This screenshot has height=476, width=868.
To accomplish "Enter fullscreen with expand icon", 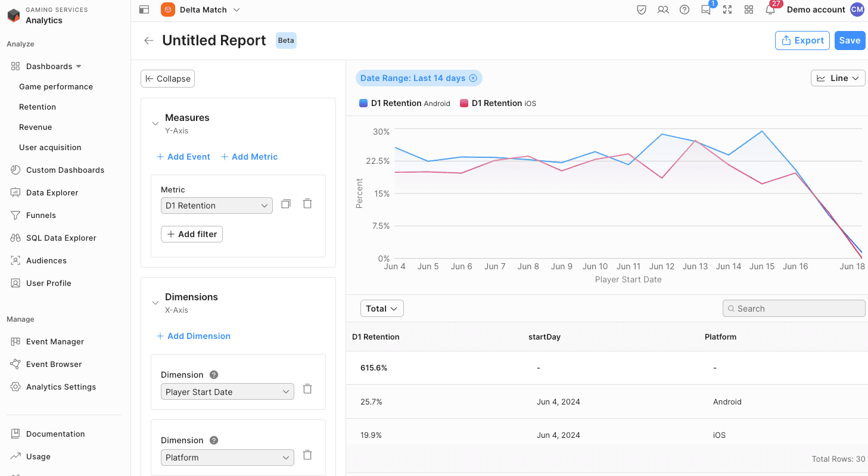I will 727,10.
